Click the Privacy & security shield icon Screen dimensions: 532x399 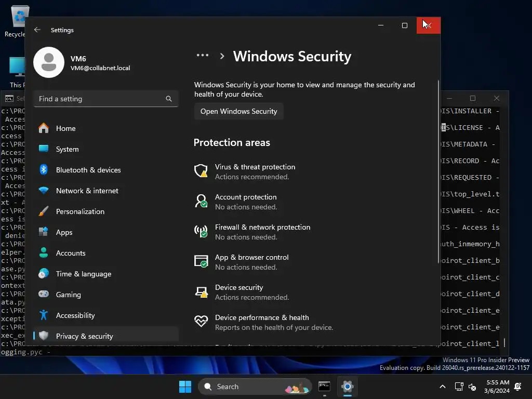point(44,336)
